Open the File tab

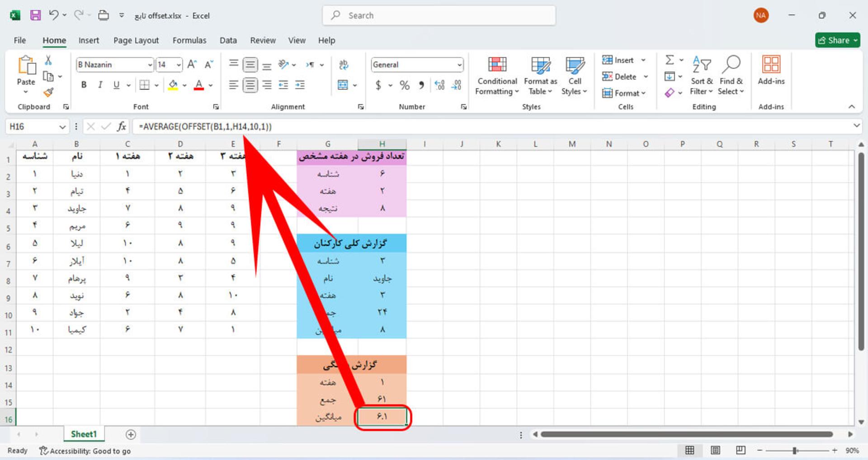point(20,40)
